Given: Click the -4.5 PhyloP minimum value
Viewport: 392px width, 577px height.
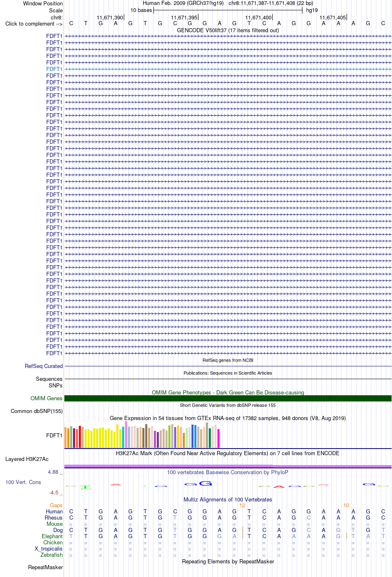Looking at the screenshot, I should tap(54, 492).
